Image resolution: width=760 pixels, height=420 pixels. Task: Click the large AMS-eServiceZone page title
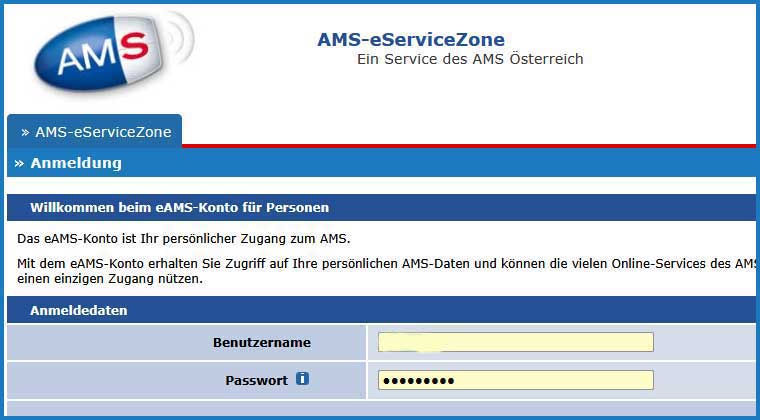(x=411, y=40)
